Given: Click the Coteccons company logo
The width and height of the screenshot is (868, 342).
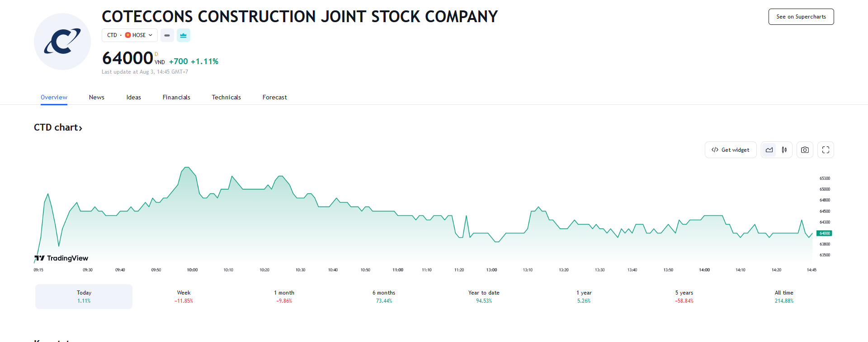Looking at the screenshot, I should [x=62, y=42].
